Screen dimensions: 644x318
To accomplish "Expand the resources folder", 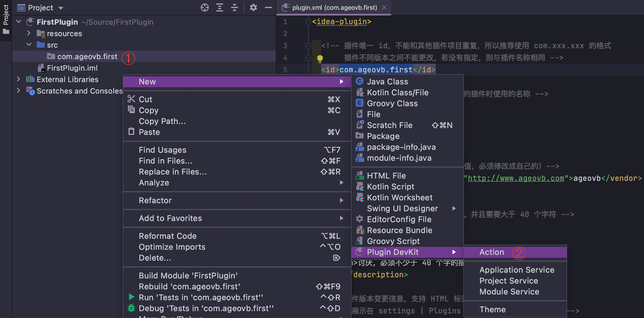I will pyautogui.click(x=29, y=33).
